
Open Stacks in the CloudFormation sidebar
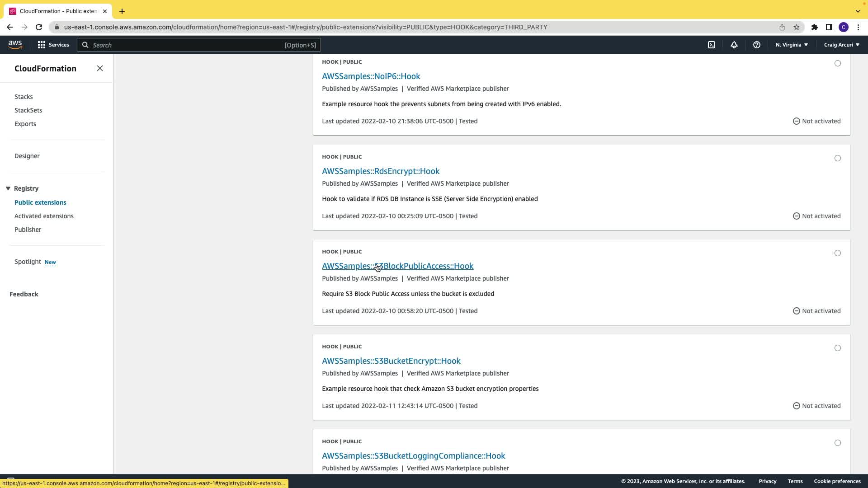click(24, 97)
